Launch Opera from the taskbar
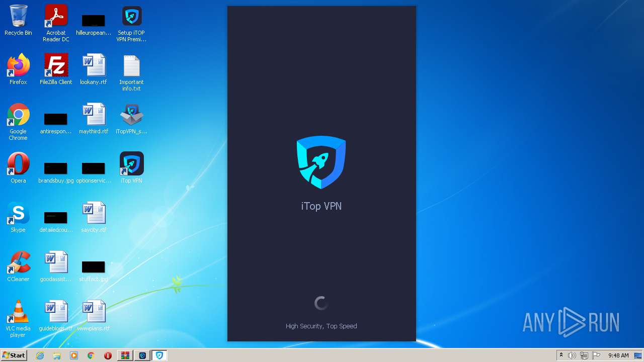 point(108,355)
